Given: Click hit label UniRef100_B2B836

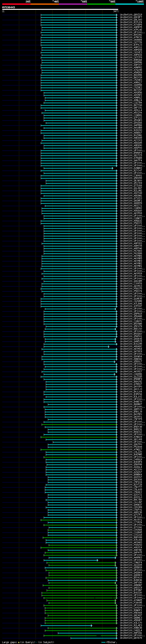Looking at the screenshot, I should point(131,580).
